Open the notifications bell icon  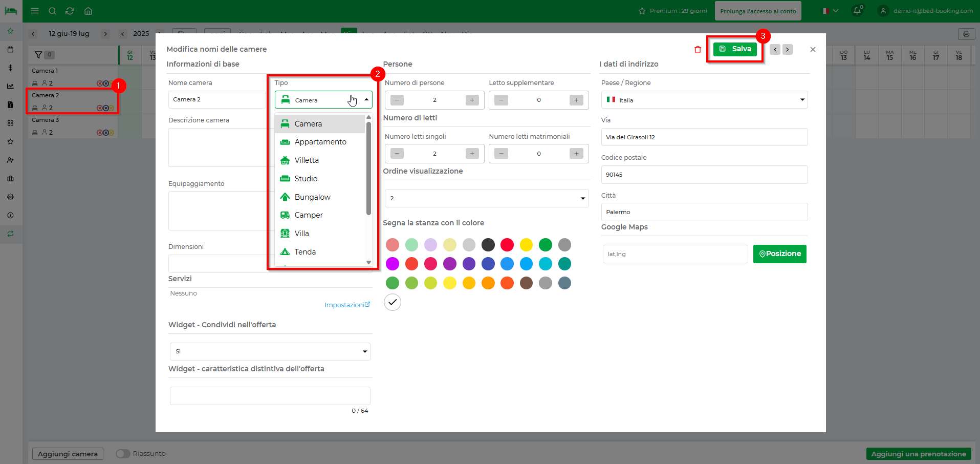coord(857,11)
